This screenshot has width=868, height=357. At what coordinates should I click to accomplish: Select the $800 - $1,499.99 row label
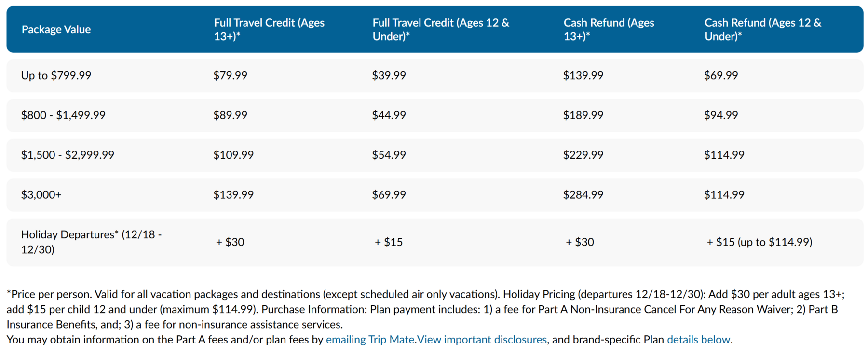63,115
